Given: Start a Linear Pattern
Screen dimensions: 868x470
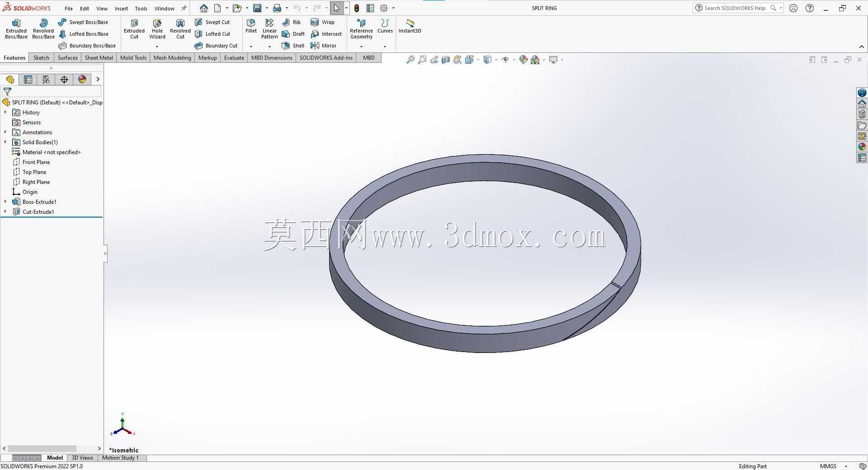Looking at the screenshot, I should tap(269, 29).
